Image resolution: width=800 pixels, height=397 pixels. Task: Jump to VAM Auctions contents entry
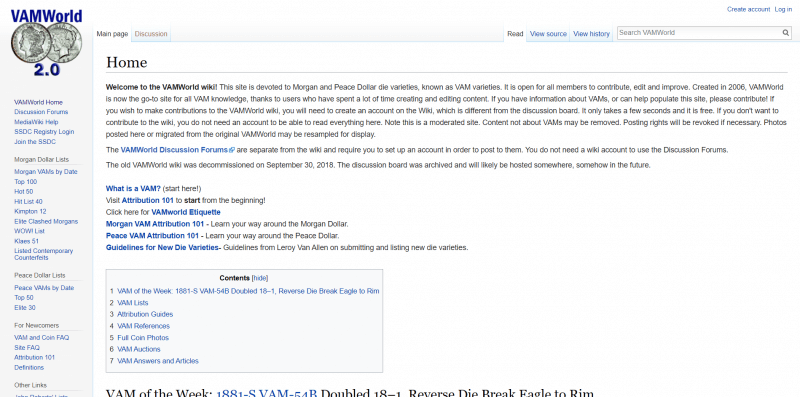click(139, 349)
